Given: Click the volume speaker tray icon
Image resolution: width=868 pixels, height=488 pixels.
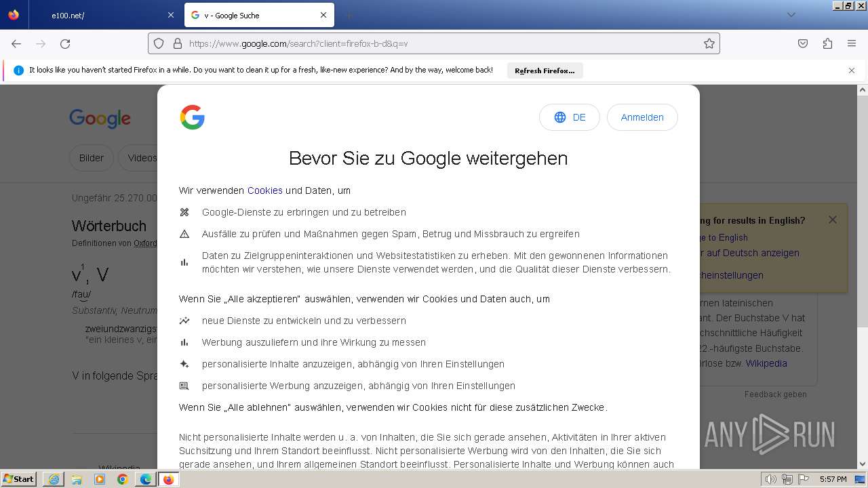Looking at the screenshot, I should coord(771,479).
